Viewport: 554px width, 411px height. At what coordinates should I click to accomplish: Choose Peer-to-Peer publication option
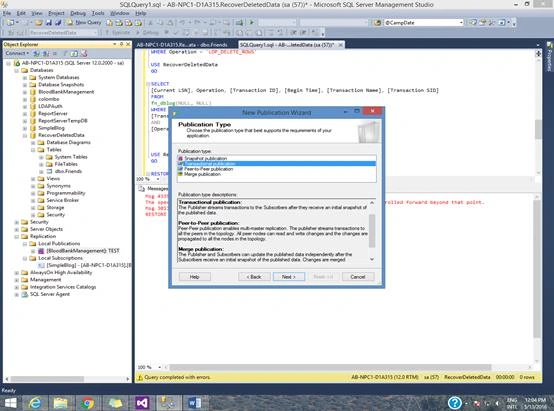click(208, 169)
